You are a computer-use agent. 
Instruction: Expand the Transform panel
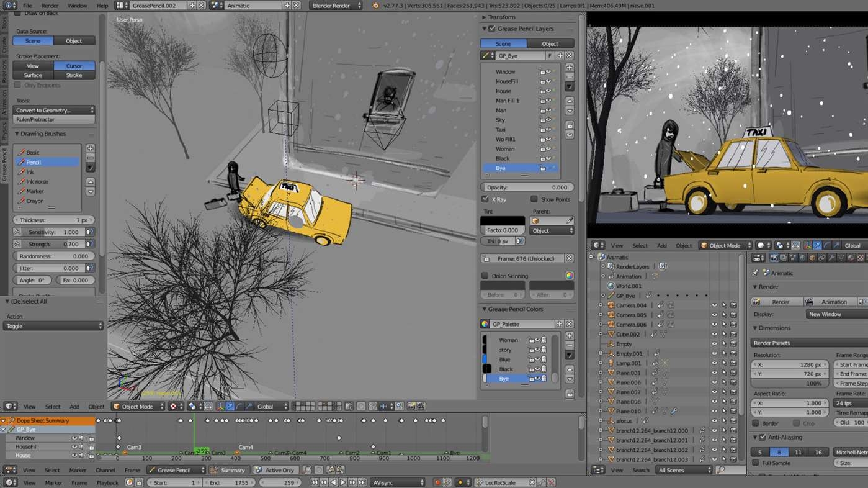click(x=501, y=17)
